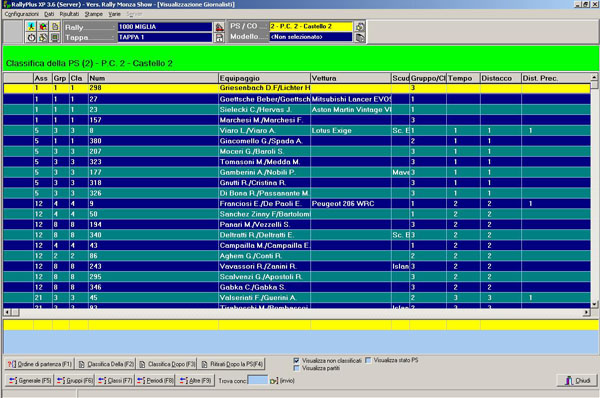Click the Num column header

click(x=153, y=78)
